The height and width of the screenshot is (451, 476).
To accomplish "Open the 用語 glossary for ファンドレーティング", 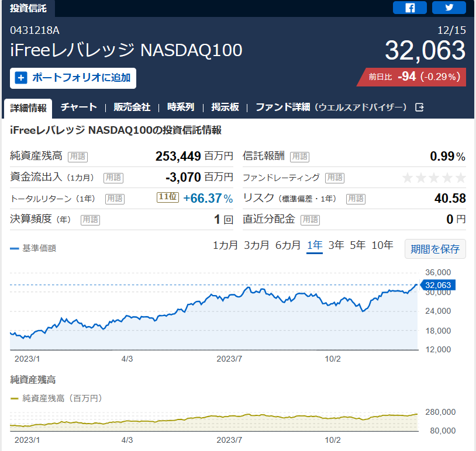I will (334, 178).
